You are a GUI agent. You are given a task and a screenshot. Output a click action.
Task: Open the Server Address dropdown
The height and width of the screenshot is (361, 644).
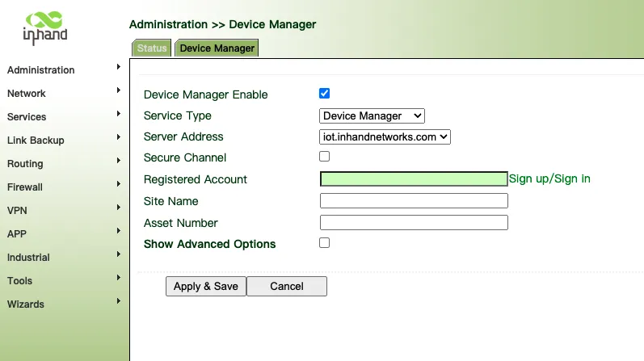tap(385, 136)
